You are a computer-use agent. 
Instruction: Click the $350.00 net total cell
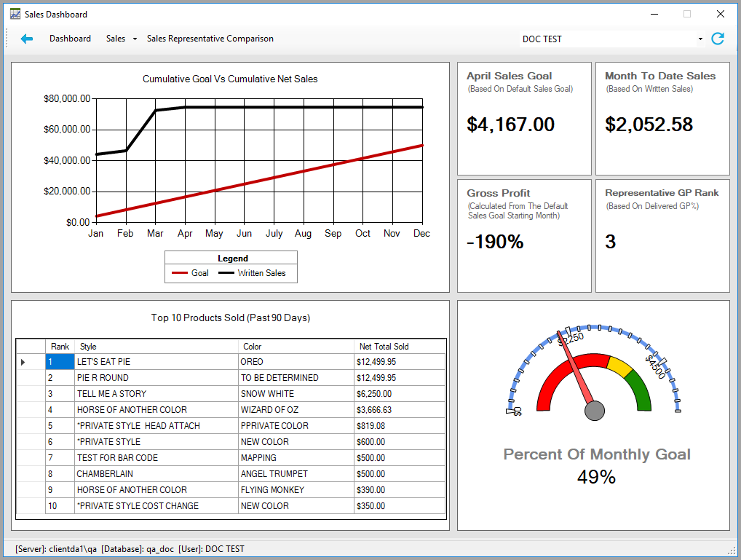coord(400,506)
